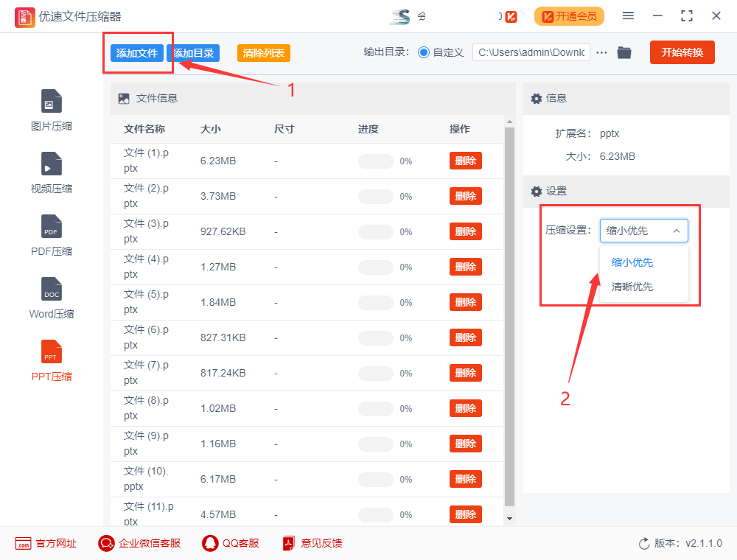Open 官方网址 official website link
737x560 pixels.
[46, 543]
